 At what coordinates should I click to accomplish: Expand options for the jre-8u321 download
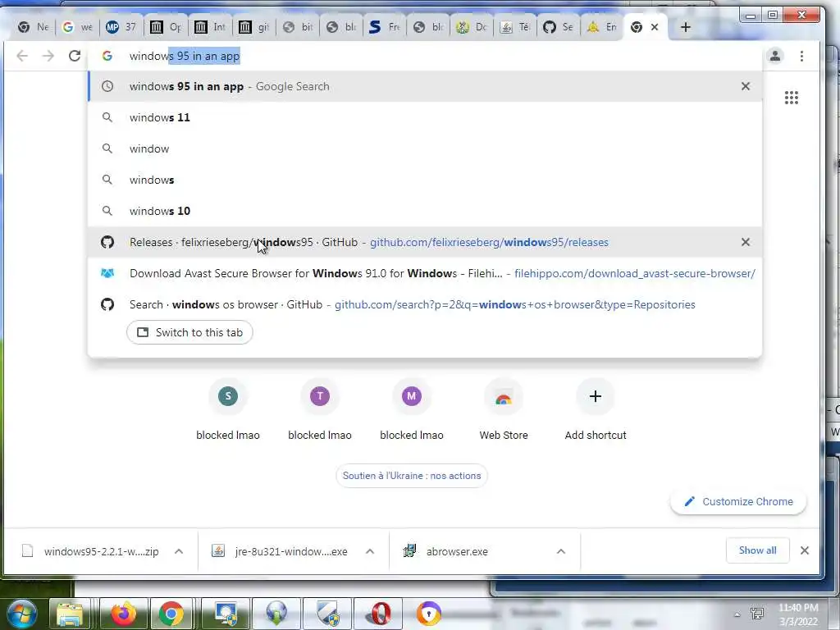(370, 551)
